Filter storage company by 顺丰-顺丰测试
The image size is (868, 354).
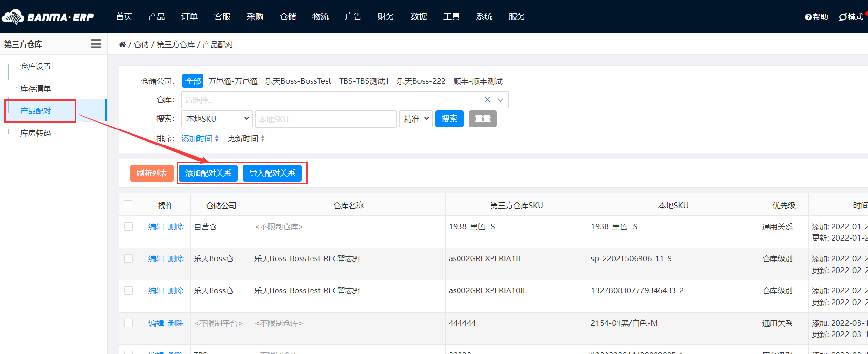pyautogui.click(x=478, y=81)
